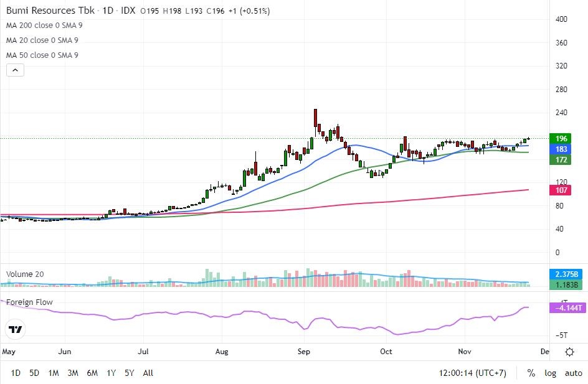Click the 1D interval label in the title
This screenshot has width=588, height=384.
point(108,10)
